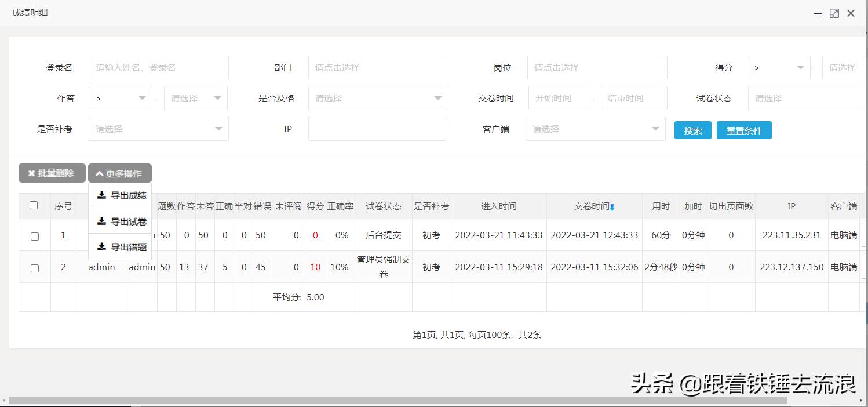
Task: Click the restore window icon in the title bar
Action: 834,13
